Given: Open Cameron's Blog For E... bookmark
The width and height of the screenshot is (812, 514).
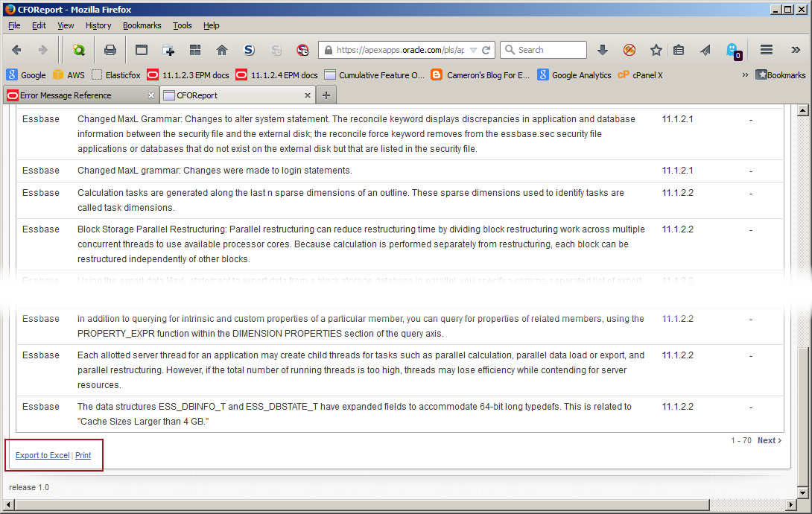Looking at the screenshot, I should pyautogui.click(x=480, y=75).
